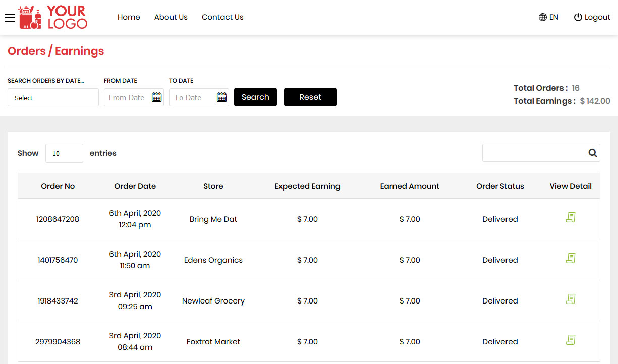Go to the Home menu item
The image size is (618, 364).
(129, 17)
